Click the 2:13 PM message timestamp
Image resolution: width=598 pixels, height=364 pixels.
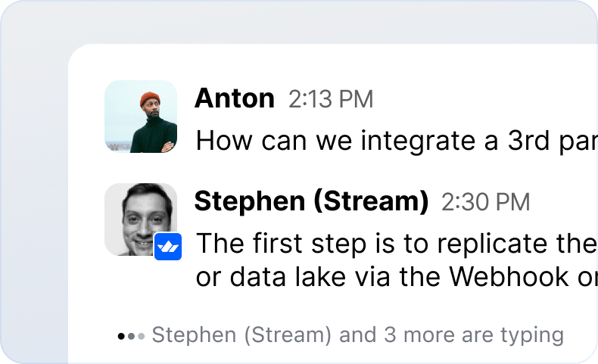pos(331,99)
